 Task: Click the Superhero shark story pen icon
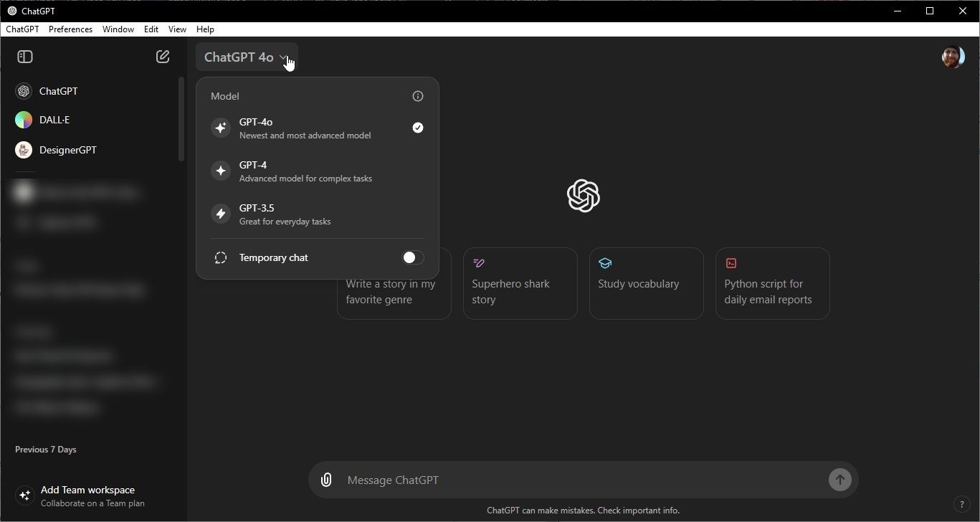[479, 263]
